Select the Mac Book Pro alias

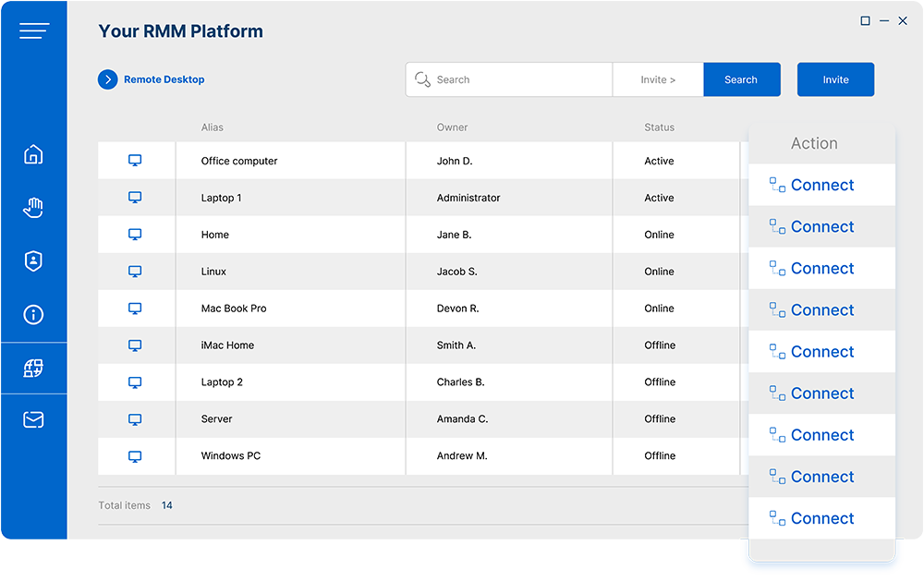click(234, 309)
